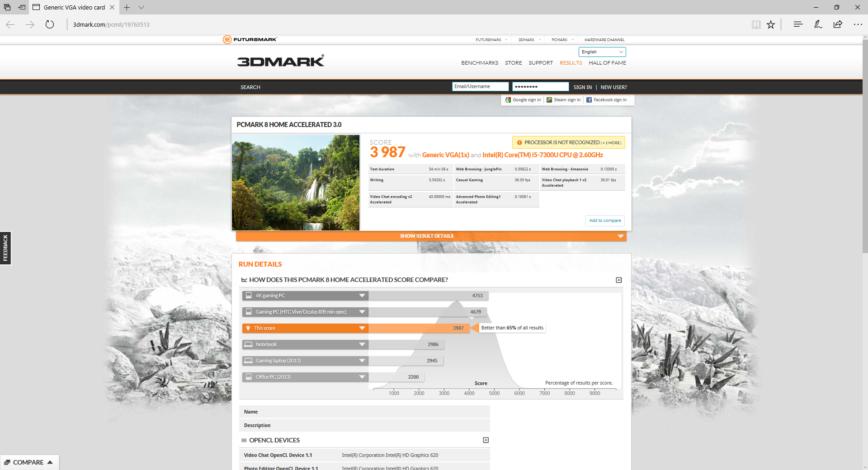Open the Store menu item

tap(514, 63)
